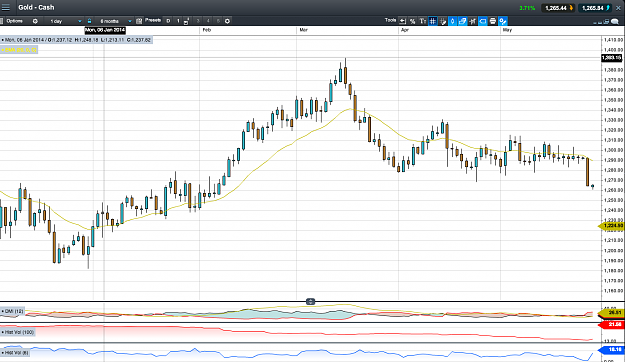This screenshot has height=362, width=625.
Task: Click the Apr label on time axis
Action: coord(405,30)
